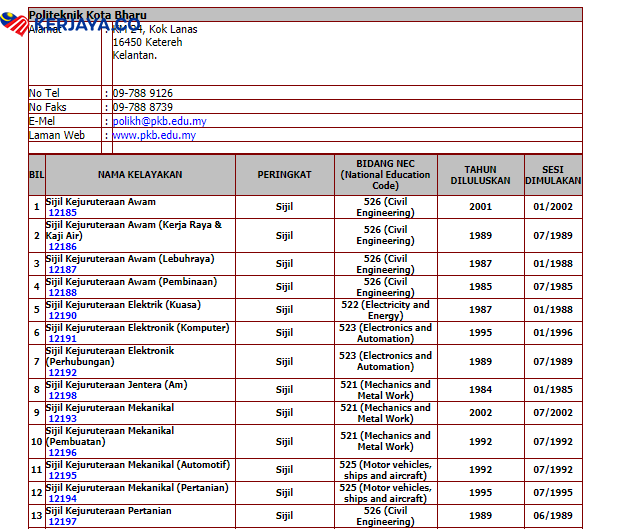Select text Sijil Kejuruteraan Jentera (Am)
The image size is (634, 529).
(x=116, y=385)
